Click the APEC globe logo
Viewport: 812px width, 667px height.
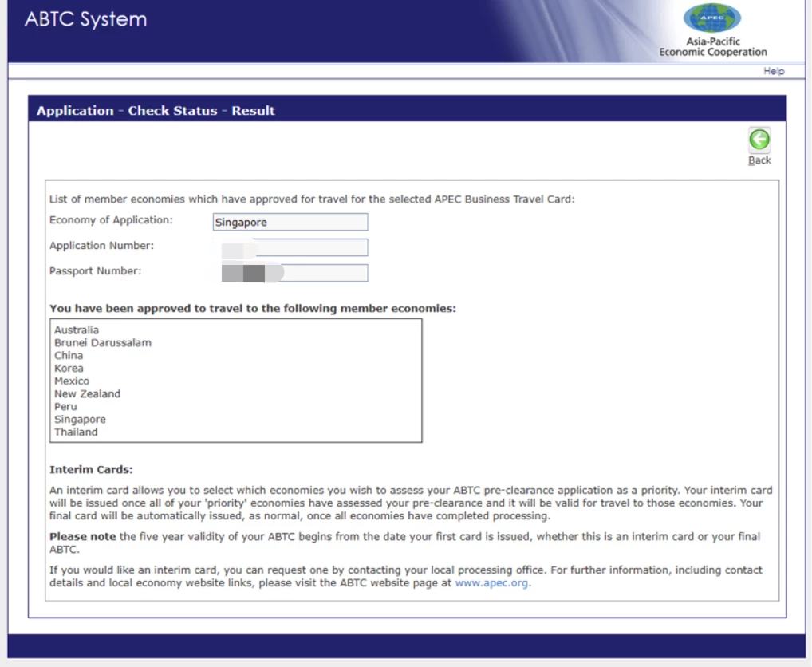pos(712,18)
